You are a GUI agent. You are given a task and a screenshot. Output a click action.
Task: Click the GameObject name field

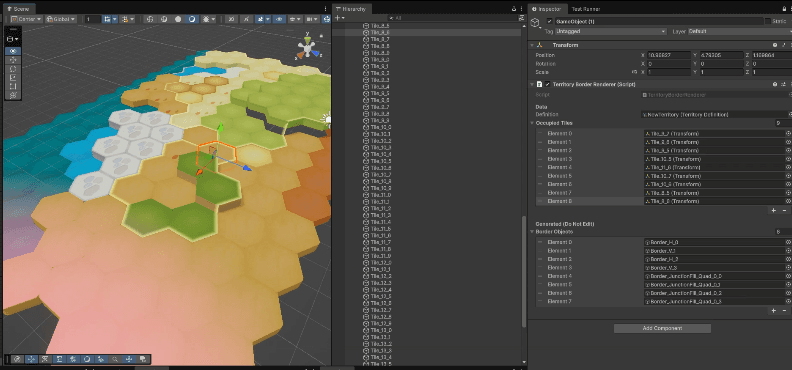pyautogui.click(x=659, y=22)
